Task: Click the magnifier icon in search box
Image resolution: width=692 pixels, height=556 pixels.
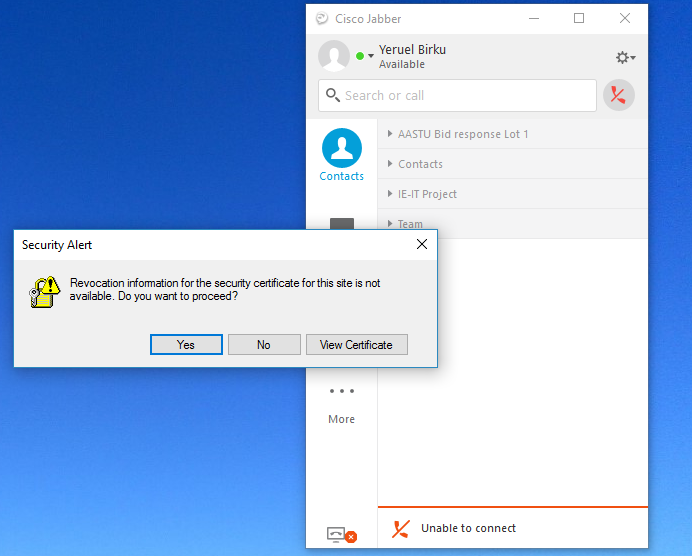Action: tap(332, 95)
